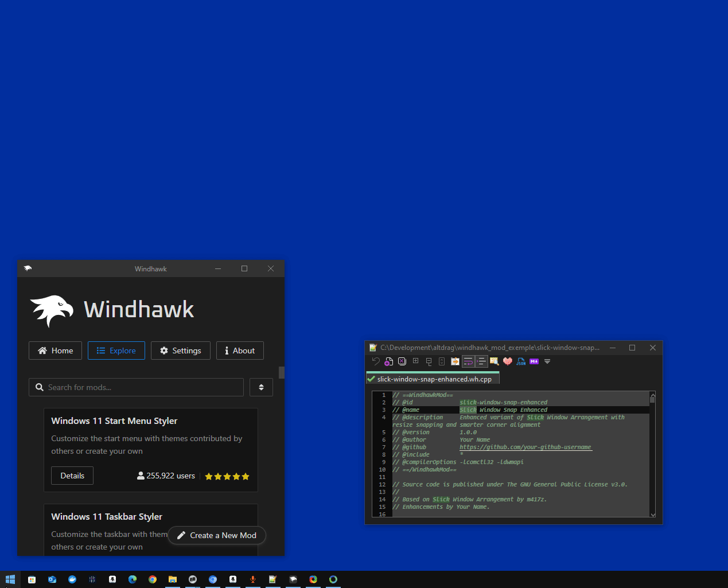Screen dimensions: 728x588
Task: Click info icon on About button
Action: [x=227, y=351]
